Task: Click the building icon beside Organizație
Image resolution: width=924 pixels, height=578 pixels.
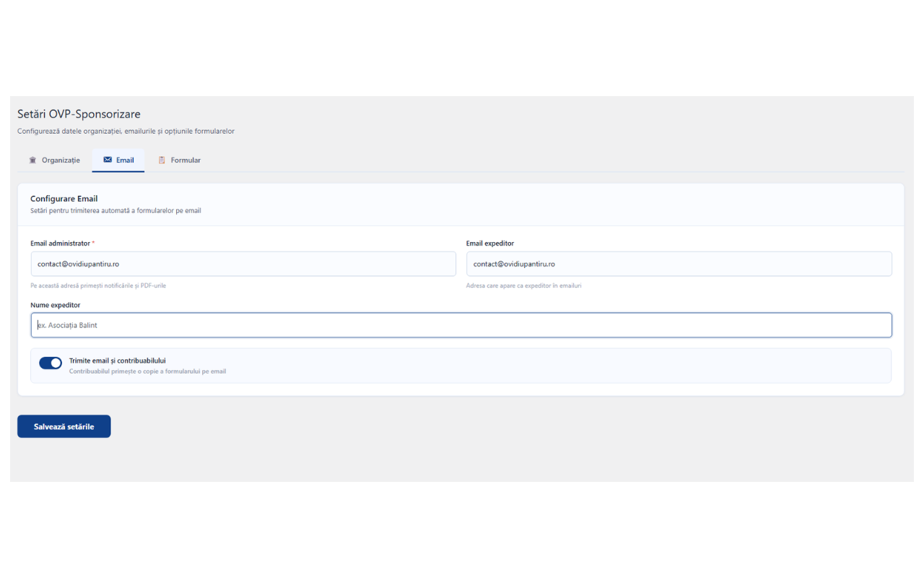Action: [x=32, y=160]
